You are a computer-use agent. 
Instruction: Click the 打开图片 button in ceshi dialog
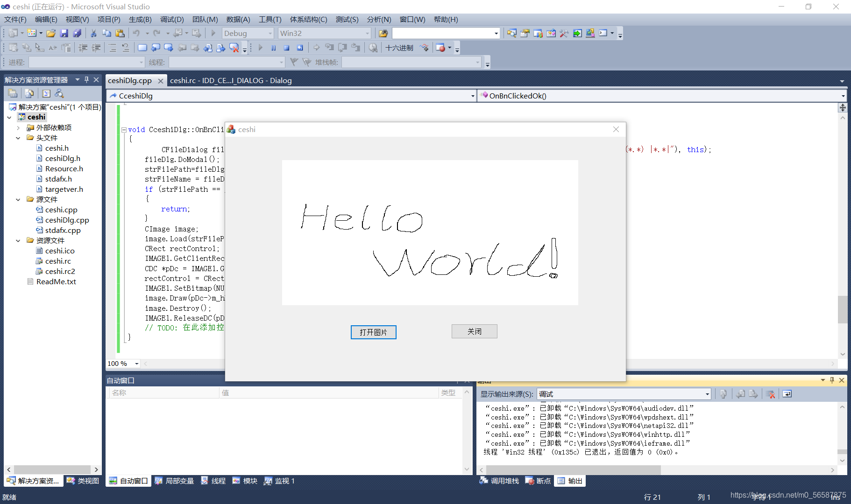373,332
